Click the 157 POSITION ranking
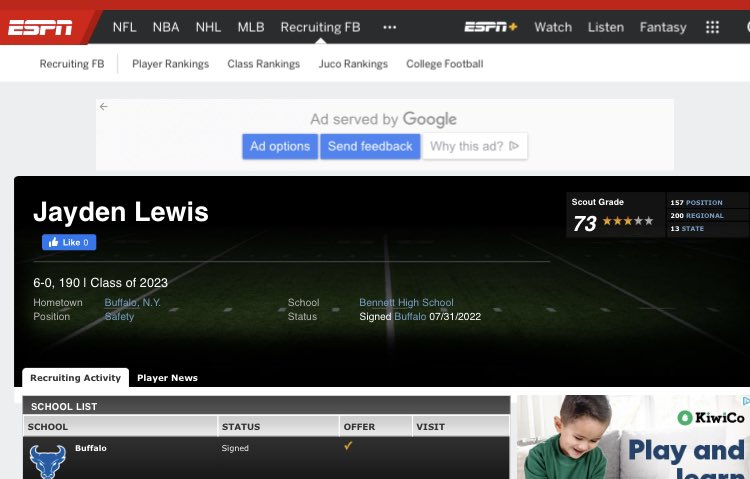 pos(696,202)
